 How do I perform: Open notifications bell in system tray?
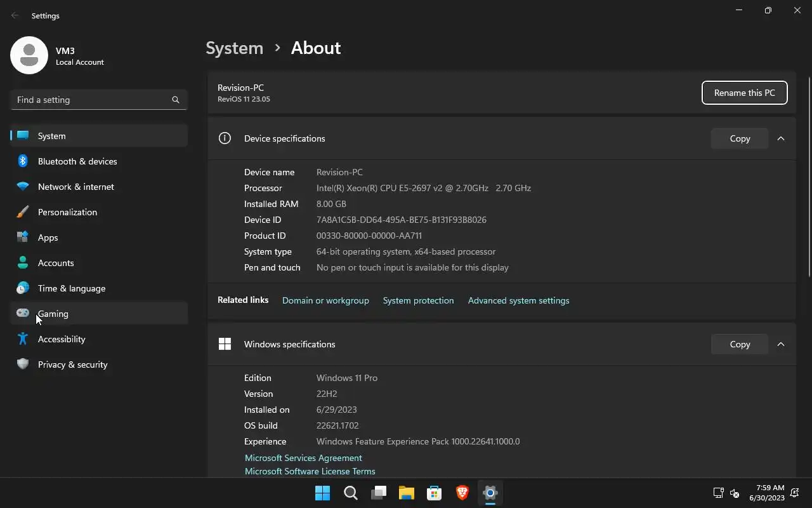point(794,493)
